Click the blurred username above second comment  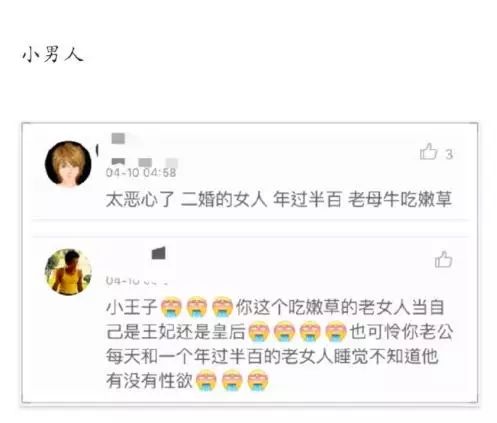click(159, 253)
